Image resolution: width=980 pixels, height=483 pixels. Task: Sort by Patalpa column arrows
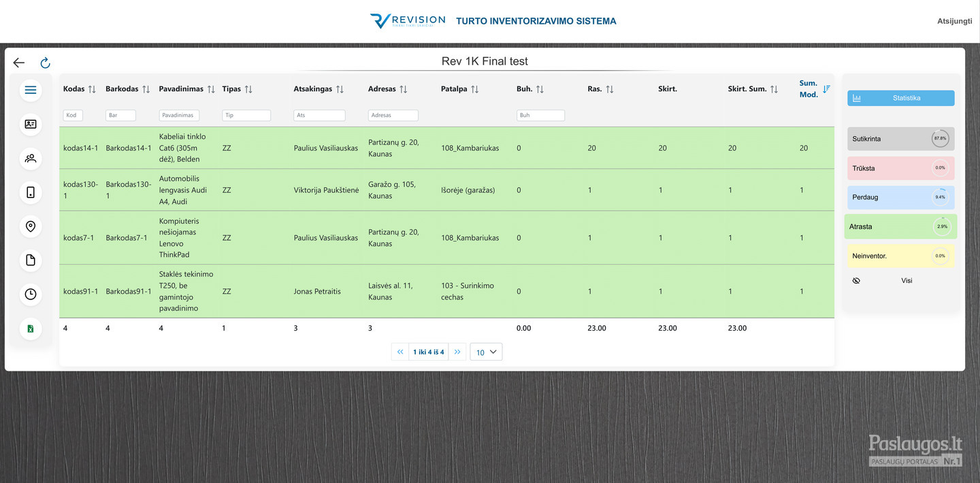(475, 89)
